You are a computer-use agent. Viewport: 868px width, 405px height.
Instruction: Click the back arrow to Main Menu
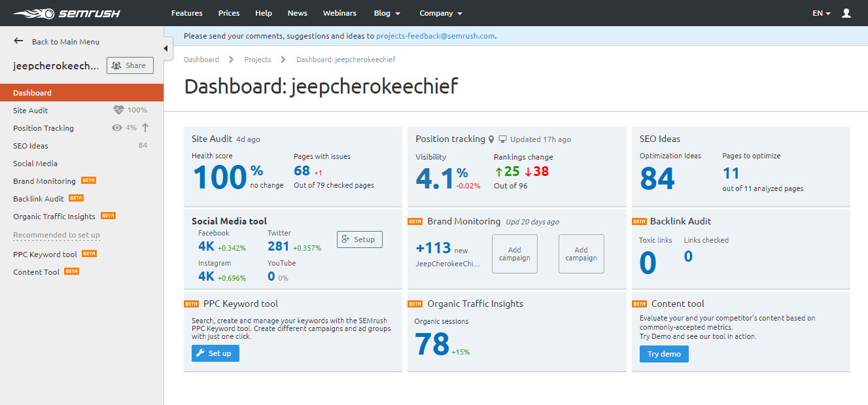pos(18,41)
